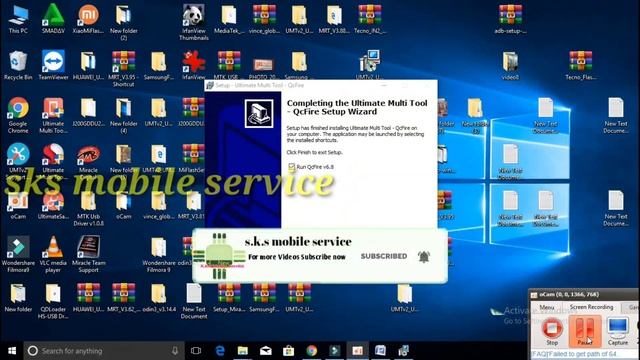Image resolution: width=640 pixels, height=360 pixels.
Task: Select the odin3_v3.14.4 folder icon
Action: (158, 298)
